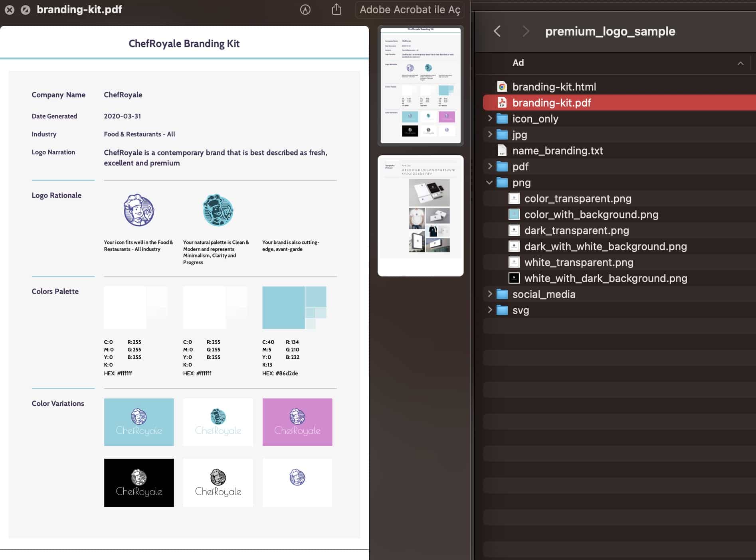Select the page 2 thumbnail with mockups

tap(421, 215)
